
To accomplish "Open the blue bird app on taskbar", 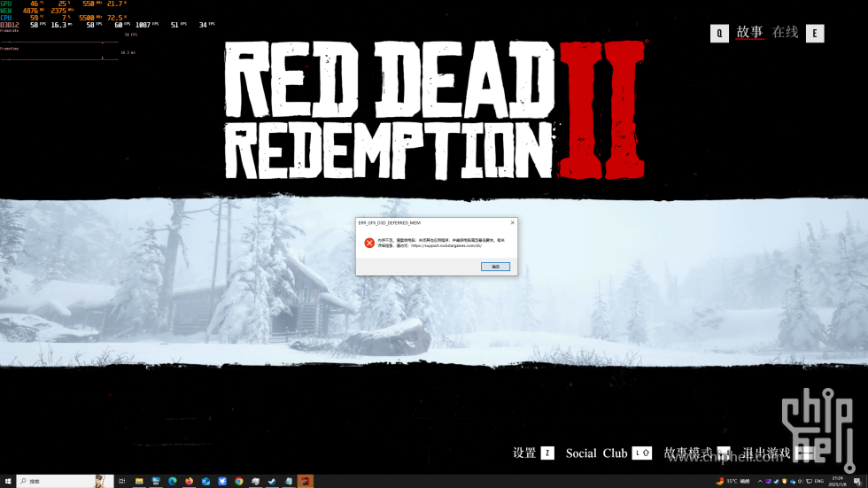I will 222,482.
